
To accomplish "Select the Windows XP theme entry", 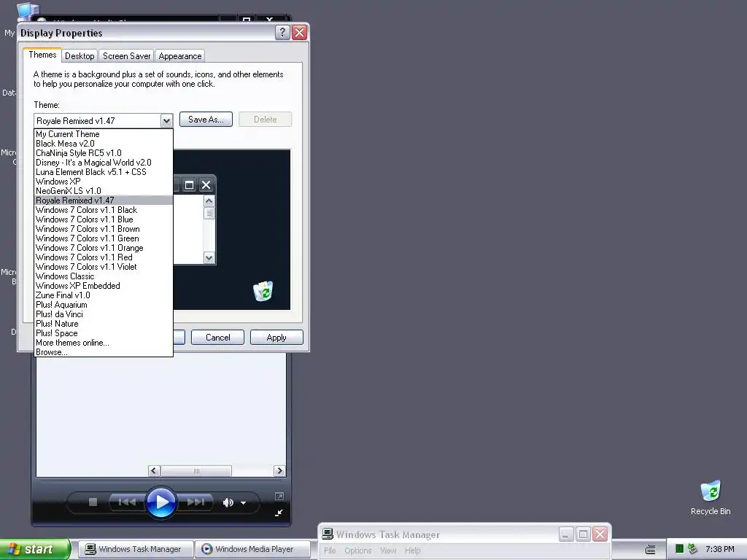I will pos(104,182).
